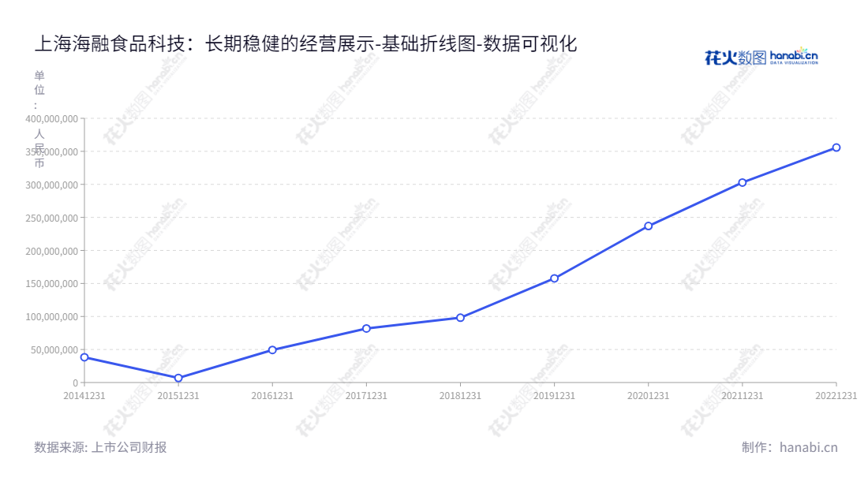Click the hanabi.cn logo at top right

pos(761,57)
